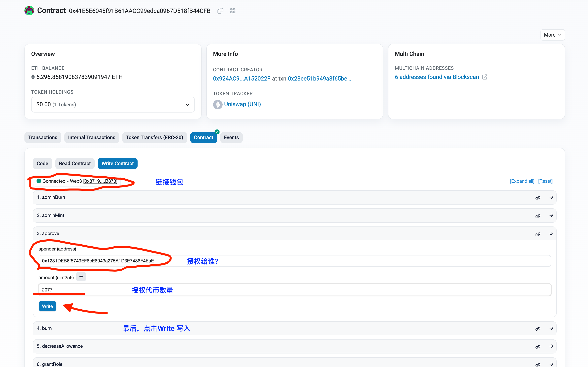Click the [Reset] link
588x367 pixels.
[545, 181]
